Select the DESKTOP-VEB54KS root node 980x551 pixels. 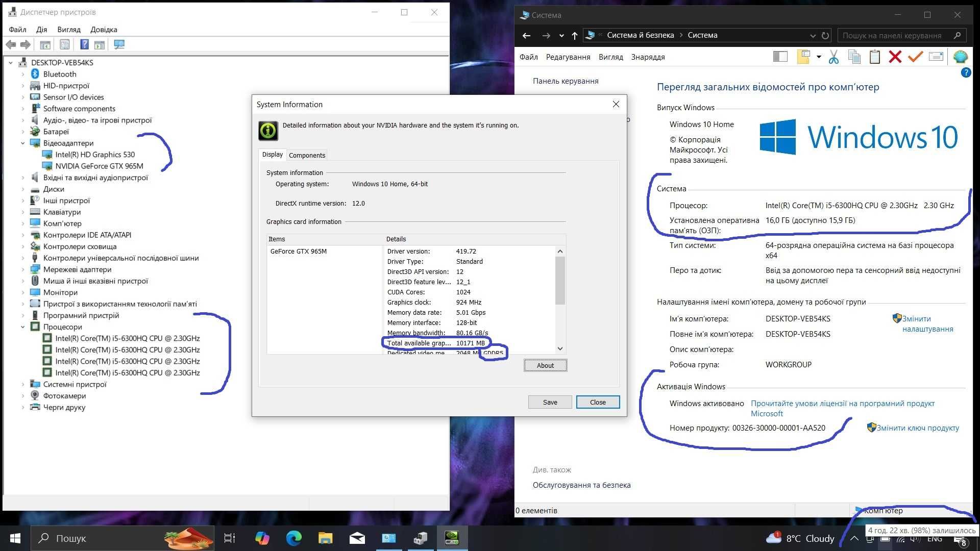point(62,63)
